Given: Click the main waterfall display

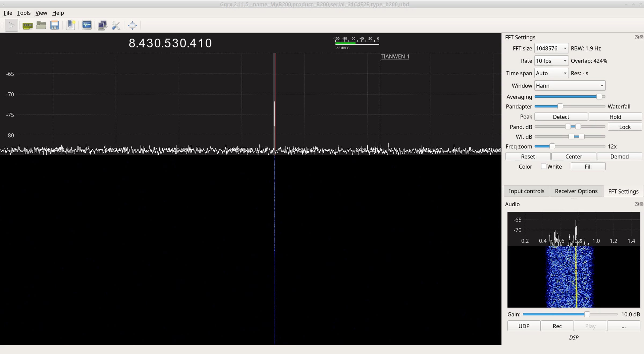Looking at the screenshot, I should tap(251, 250).
